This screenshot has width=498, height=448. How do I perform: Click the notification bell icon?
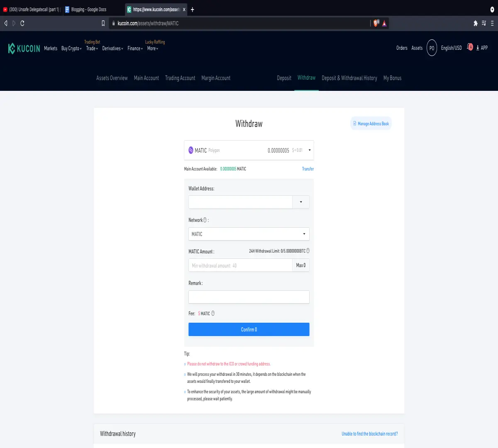(470, 47)
